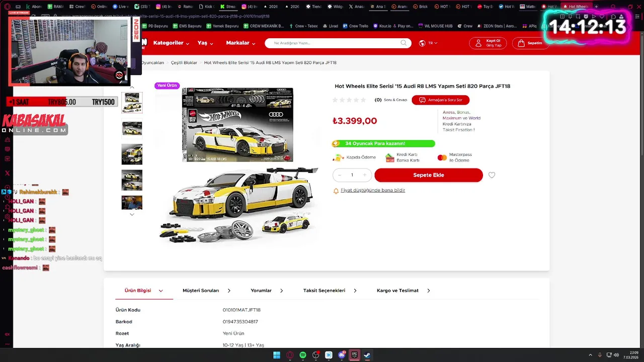Click the search box Ne Aradığınızı Yazın
644x362 pixels.
(x=338, y=43)
